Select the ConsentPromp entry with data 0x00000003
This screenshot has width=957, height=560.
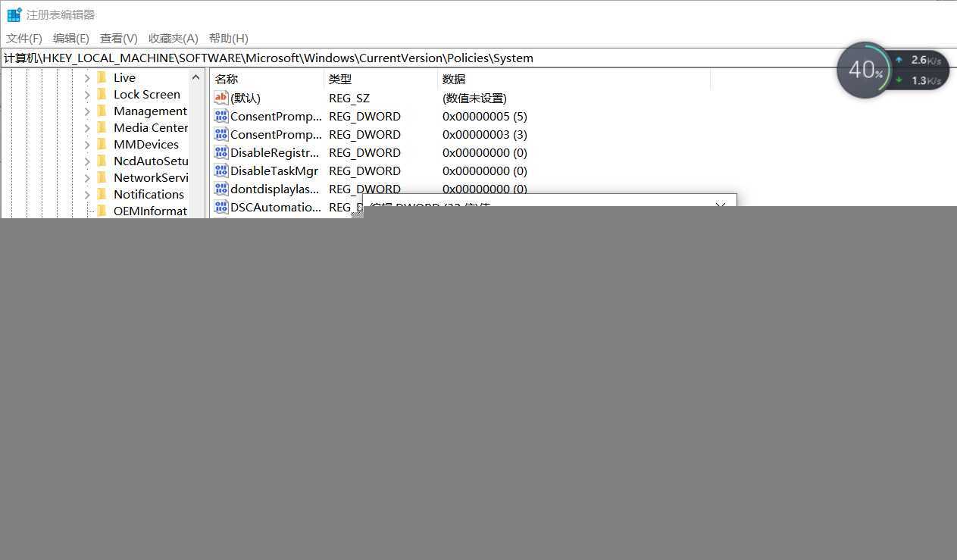276,134
